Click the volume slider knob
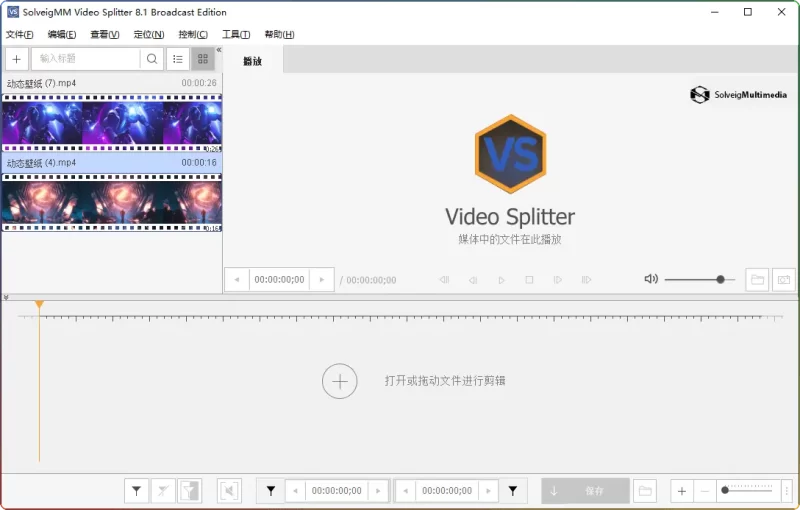Image resolution: width=800 pixels, height=510 pixels. [x=720, y=279]
